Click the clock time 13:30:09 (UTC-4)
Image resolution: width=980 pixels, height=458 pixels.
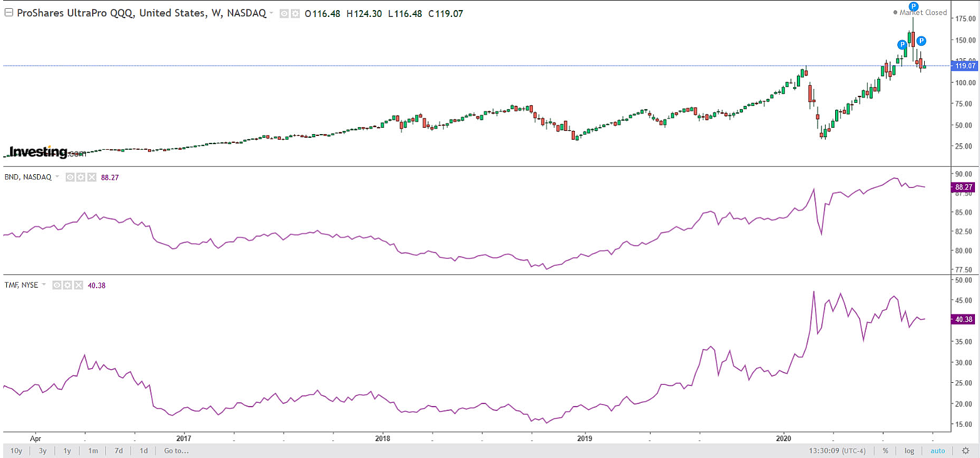(837, 450)
